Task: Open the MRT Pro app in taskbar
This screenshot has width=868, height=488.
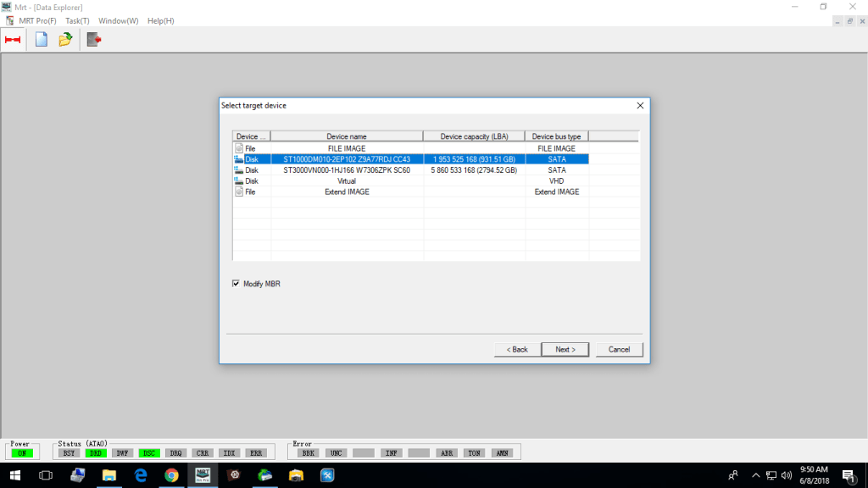Action: click(x=203, y=475)
